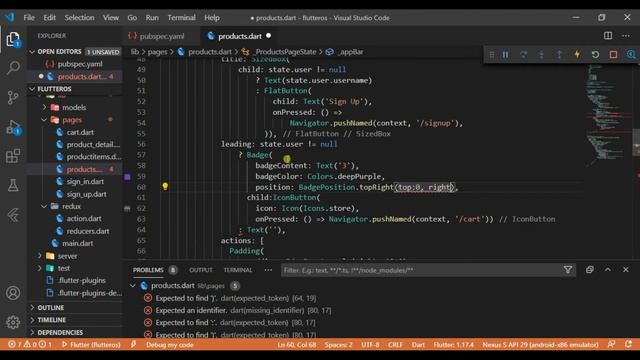Restart the debug session
The width and height of the screenshot is (640, 360).
pyautogui.click(x=595, y=54)
